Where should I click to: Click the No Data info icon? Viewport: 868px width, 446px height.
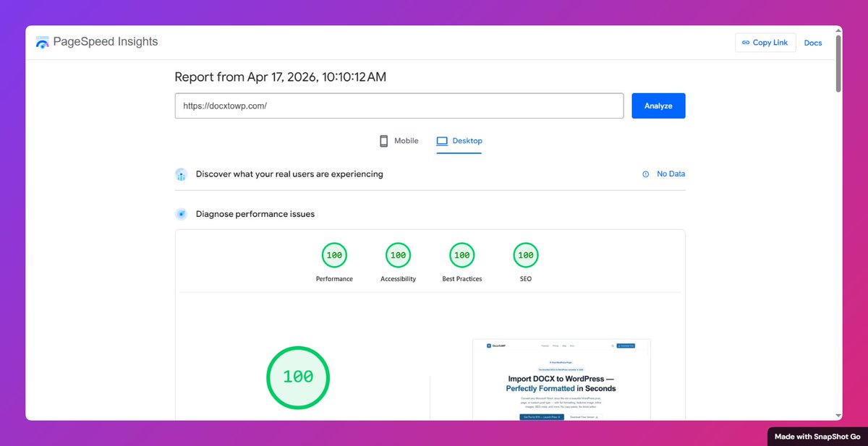pos(646,174)
